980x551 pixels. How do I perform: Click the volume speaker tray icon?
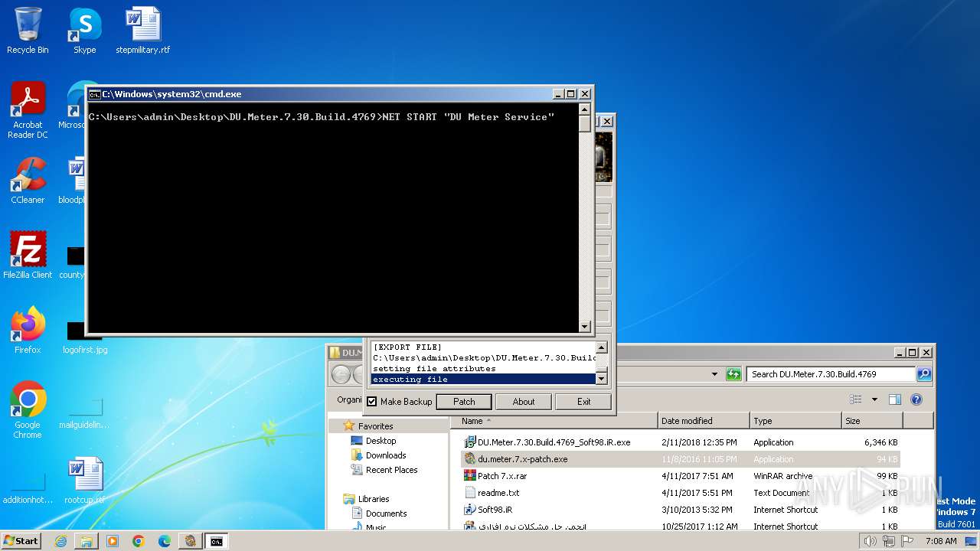pos(870,541)
